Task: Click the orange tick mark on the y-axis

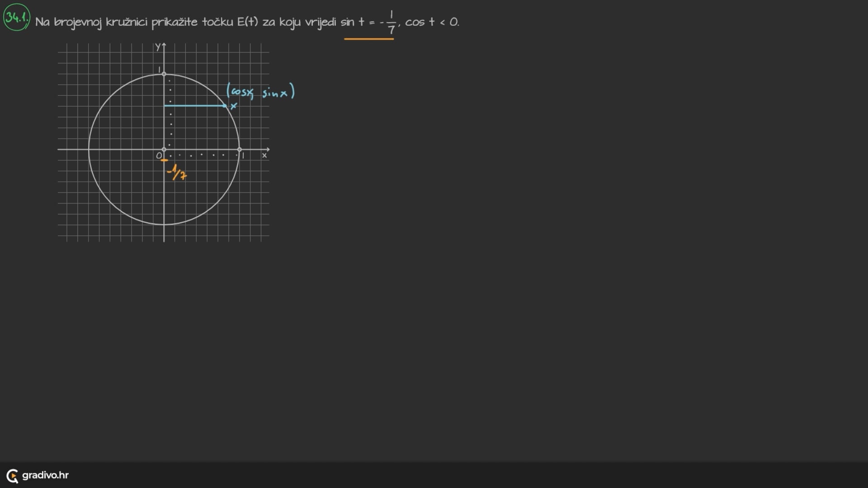Action: coord(164,160)
